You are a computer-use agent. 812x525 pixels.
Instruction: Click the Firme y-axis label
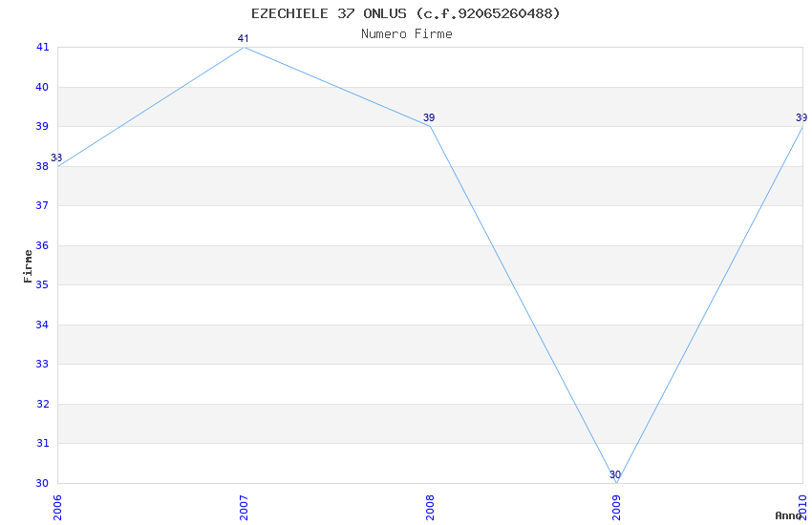28,266
